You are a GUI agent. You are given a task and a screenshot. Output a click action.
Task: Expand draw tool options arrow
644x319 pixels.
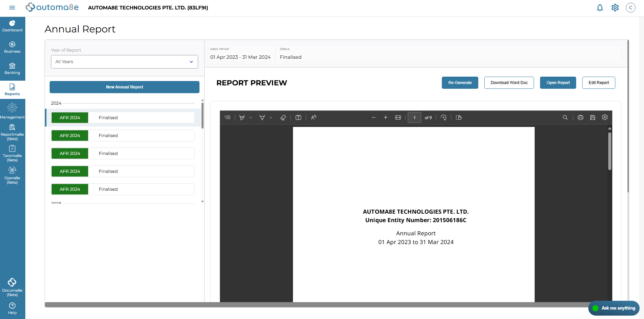(271, 117)
